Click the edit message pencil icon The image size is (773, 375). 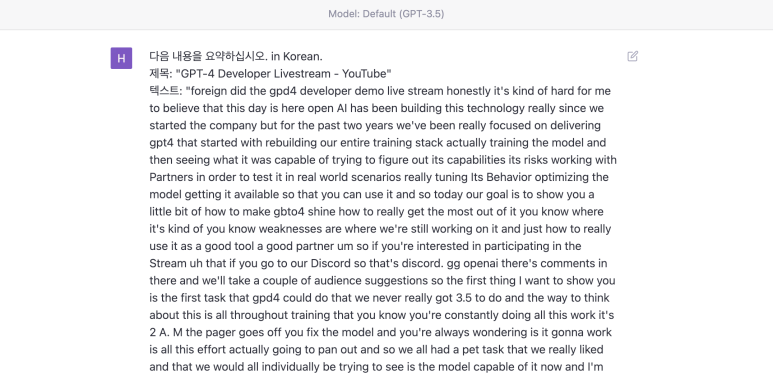tap(632, 56)
